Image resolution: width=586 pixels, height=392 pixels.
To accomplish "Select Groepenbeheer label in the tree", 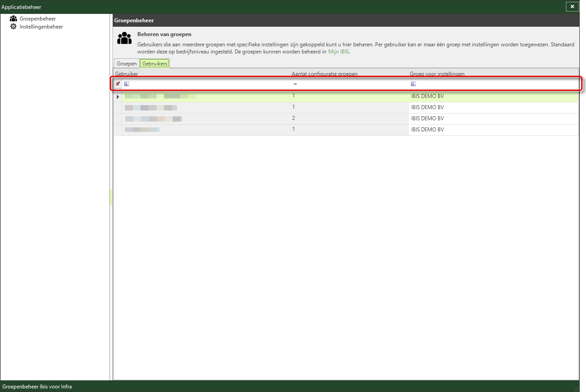I will coord(38,19).
